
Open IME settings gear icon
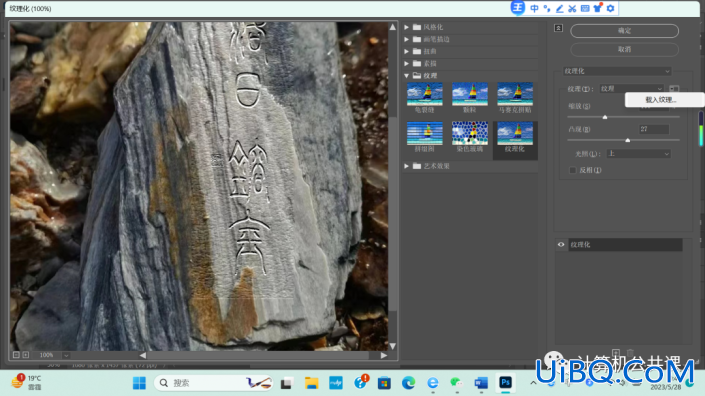click(610, 8)
